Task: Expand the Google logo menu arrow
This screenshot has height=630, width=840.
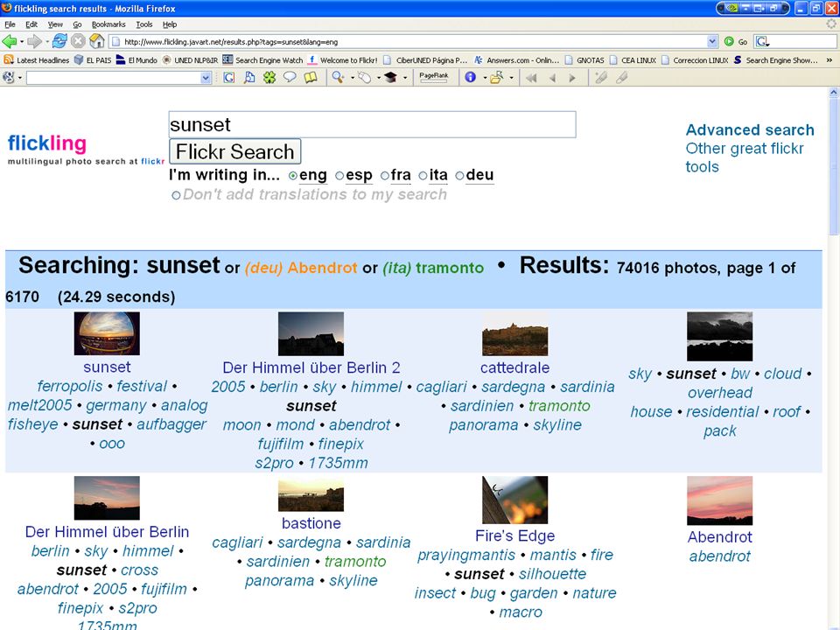Action: click(20, 78)
